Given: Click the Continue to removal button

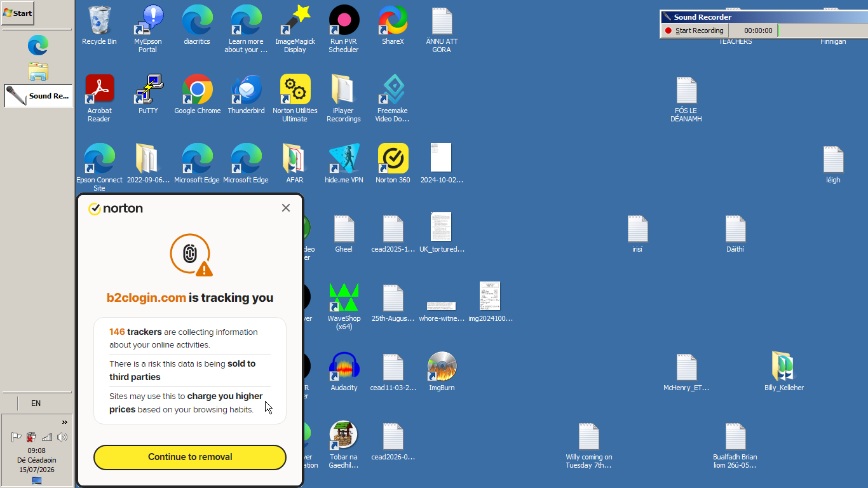Looking at the screenshot, I should coord(190,457).
